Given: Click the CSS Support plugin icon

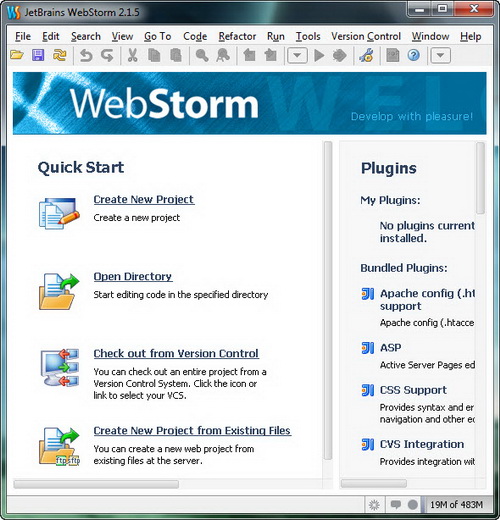Looking at the screenshot, I should 368,390.
